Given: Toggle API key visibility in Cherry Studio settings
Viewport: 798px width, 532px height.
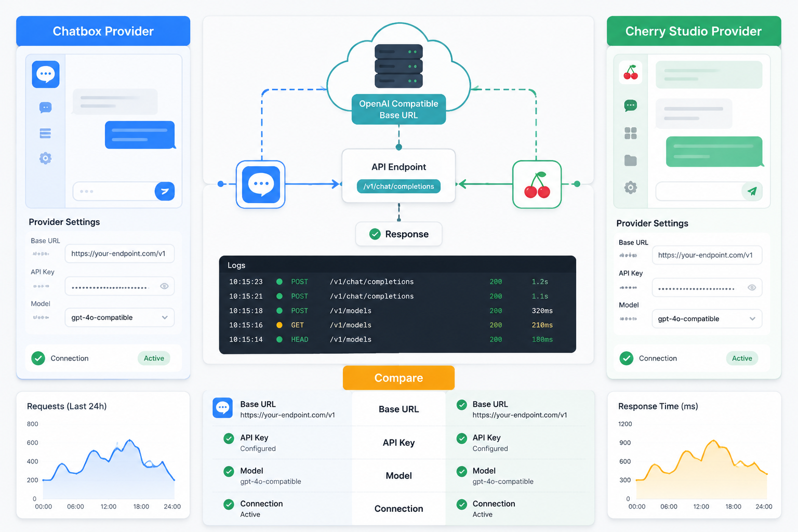Looking at the screenshot, I should click(x=752, y=287).
